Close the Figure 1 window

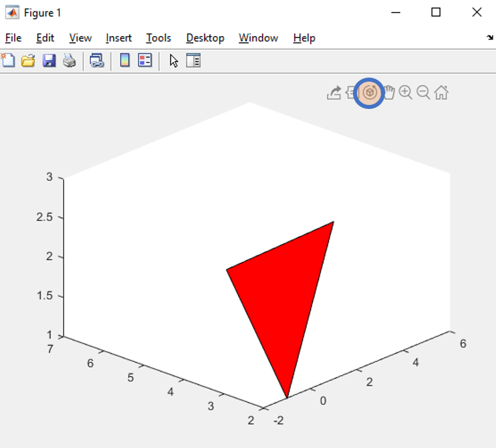point(477,12)
